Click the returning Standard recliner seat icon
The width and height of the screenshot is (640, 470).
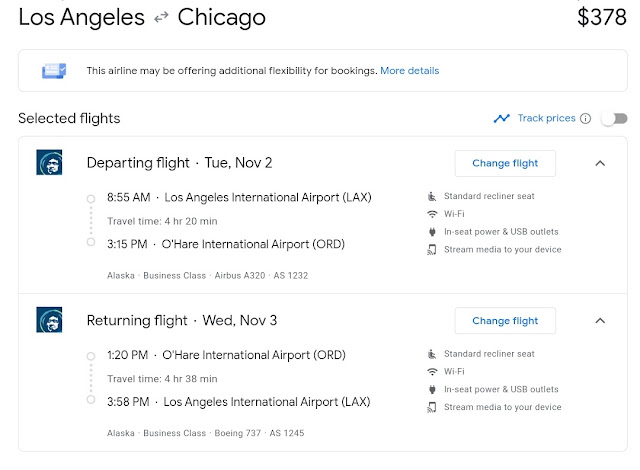click(432, 354)
